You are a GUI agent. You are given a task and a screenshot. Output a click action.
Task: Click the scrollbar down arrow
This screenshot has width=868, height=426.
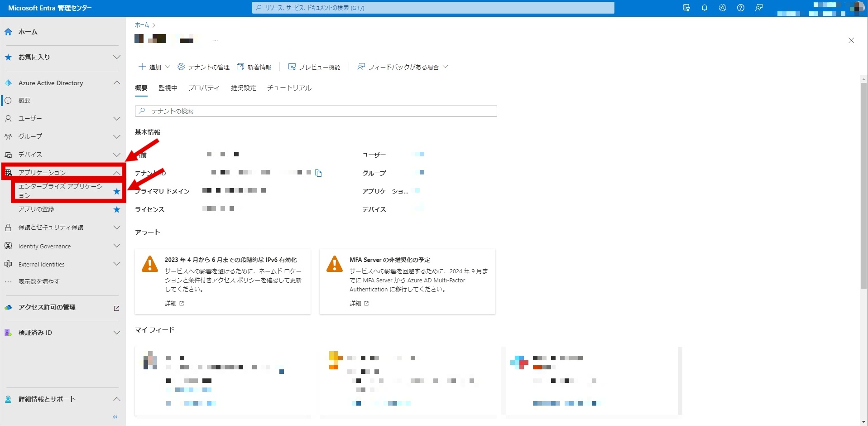(863, 422)
